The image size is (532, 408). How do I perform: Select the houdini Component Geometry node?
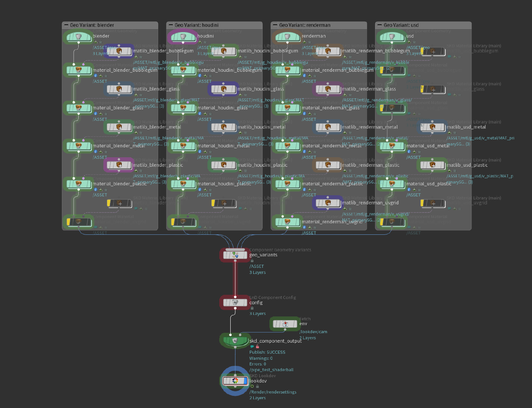click(183, 37)
